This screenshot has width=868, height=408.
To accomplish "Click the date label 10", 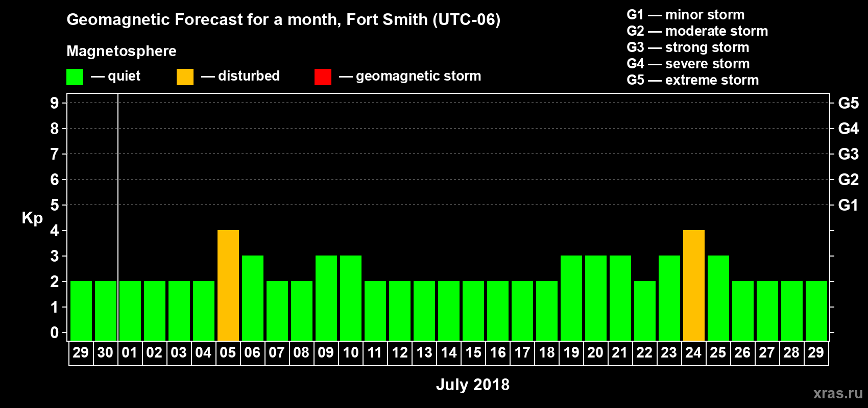I will 350,352.
